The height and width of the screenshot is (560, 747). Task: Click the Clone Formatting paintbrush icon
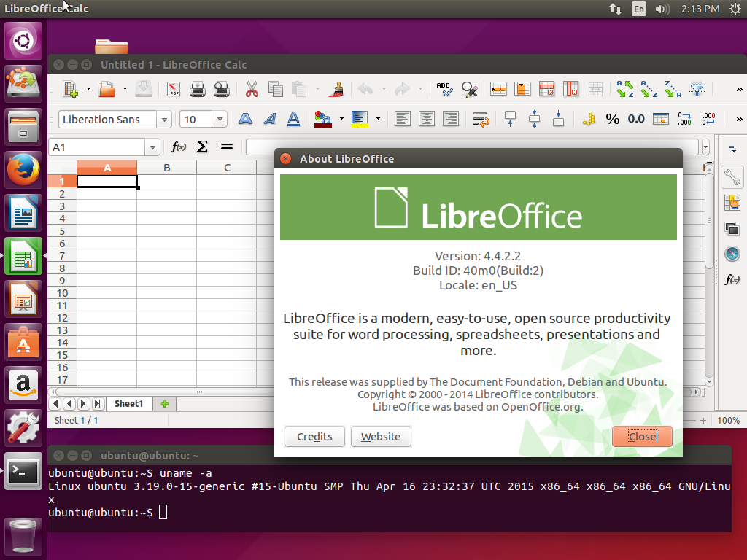point(338,89)
